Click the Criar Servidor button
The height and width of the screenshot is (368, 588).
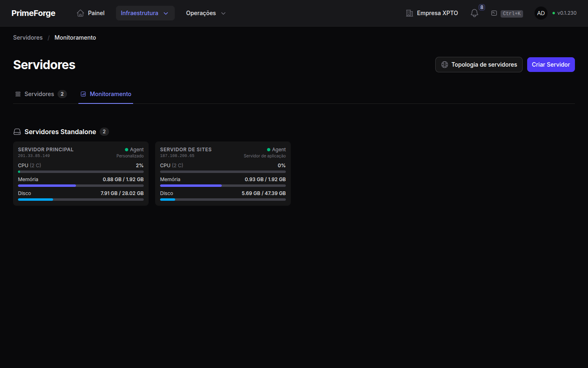(x=551, y=65)
